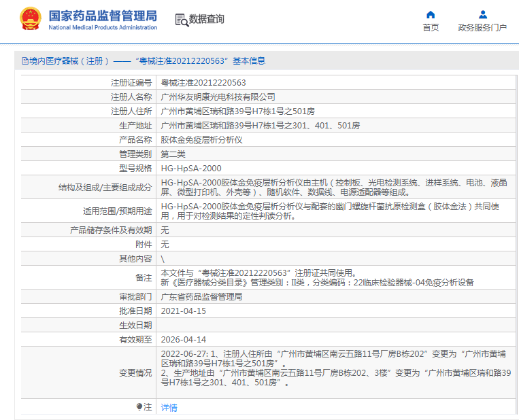
Task: Click the 政务服务门户 user icon
Action: coord(483,14)
